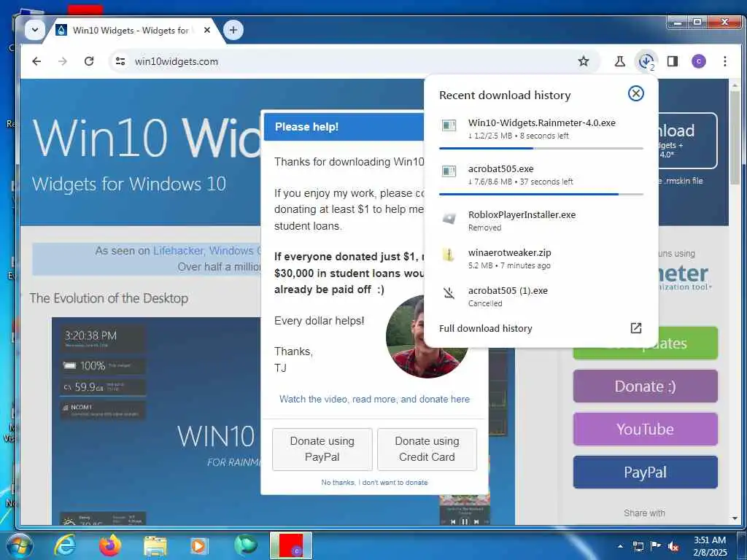Screen dimensions: 747x560
Task: Click the purple Donate :) button
Action: tap(645, 386)
